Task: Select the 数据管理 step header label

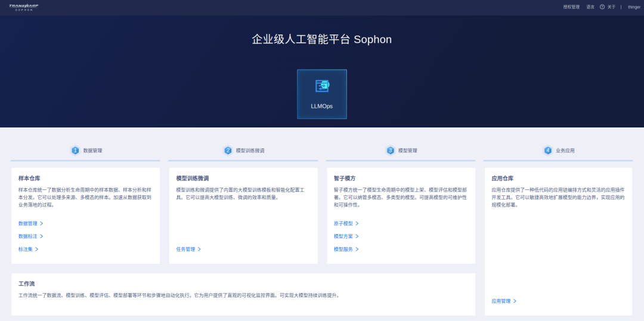Action: 93,151
